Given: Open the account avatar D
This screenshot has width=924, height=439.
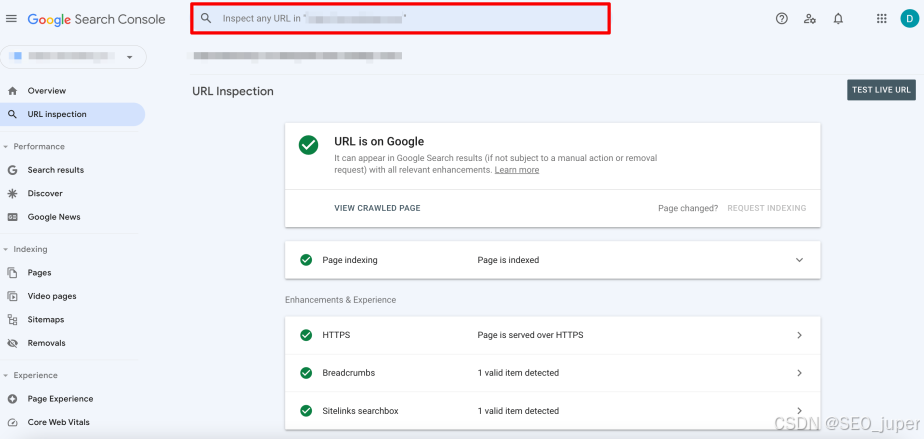Looking at the screenshot, I should tap(909, 18).
